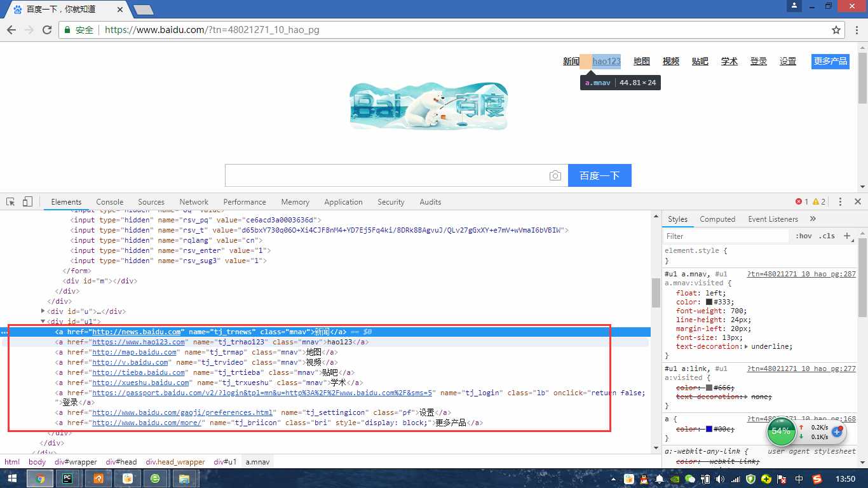Click the green 54% memory ball

pyautogui.click(x=781, y=431)
